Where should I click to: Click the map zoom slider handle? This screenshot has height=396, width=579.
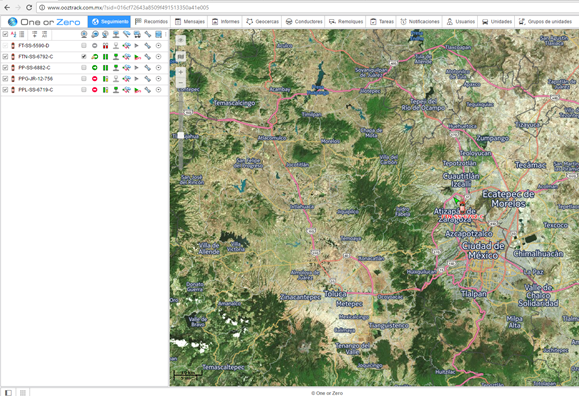pos(181,135)
